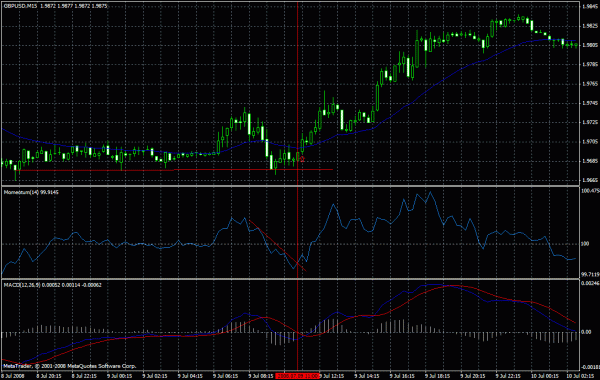Click the 1.9845 price axis label
Screen dimensions: 600x380
coord(590,6)
